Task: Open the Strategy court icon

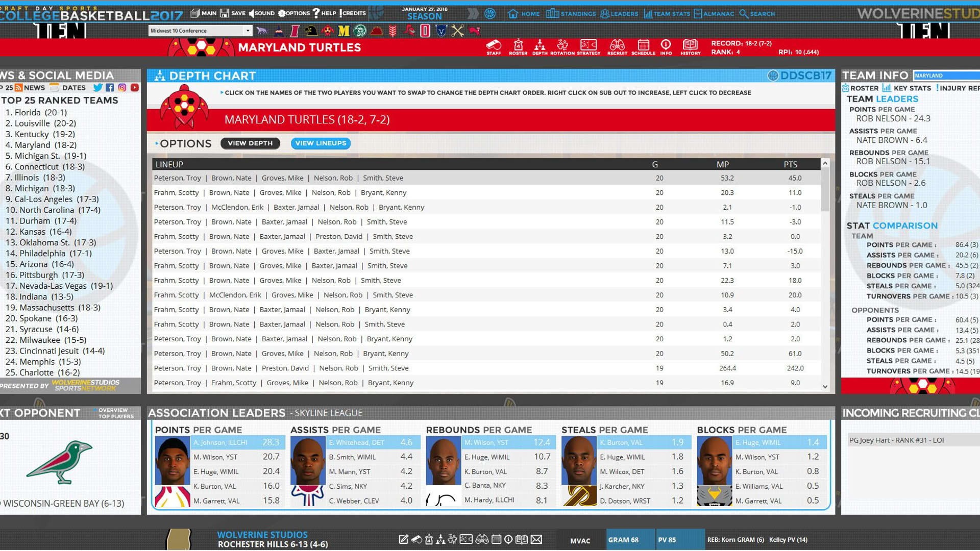Action: [589, 47]
